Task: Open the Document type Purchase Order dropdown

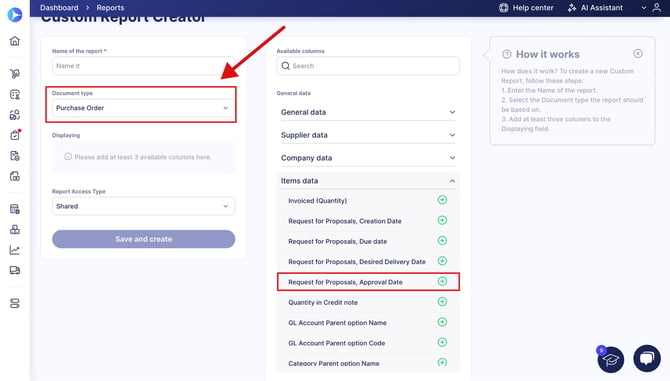Action: (x=143, y=108)
